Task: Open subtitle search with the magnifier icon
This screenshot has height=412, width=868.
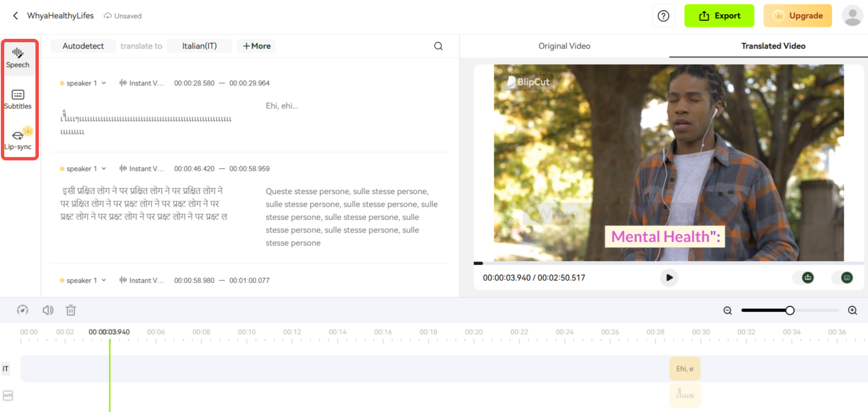Action: pos(439,46)
